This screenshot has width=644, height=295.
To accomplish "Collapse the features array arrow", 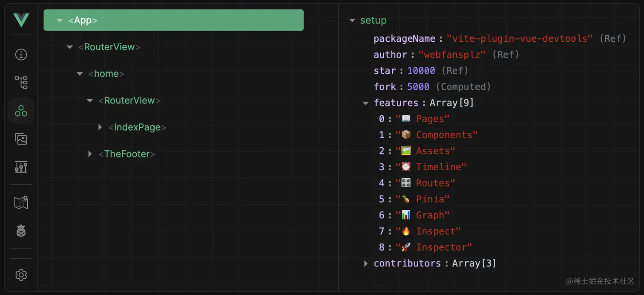I will point(365,103).
